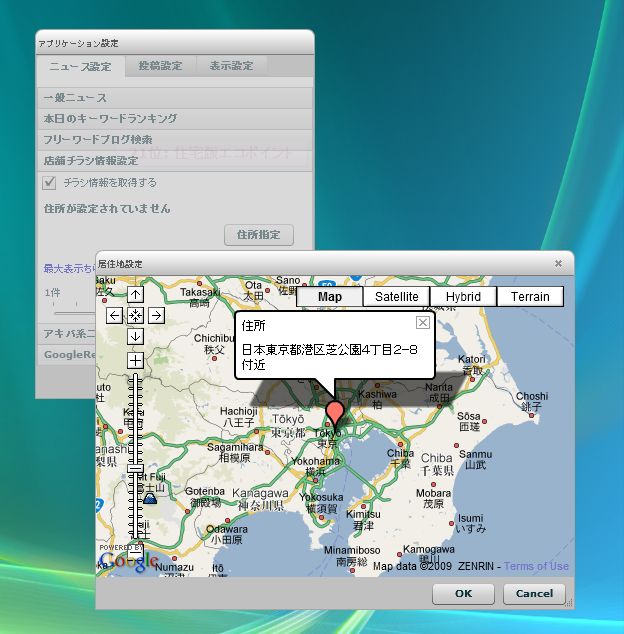Select the 投稿設定 tab

tap(160, 66)
